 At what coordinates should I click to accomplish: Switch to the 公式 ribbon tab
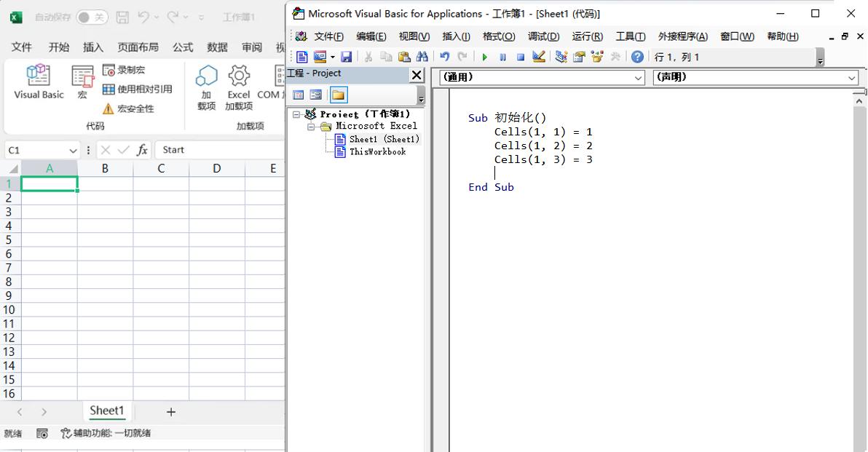(183, 47)
